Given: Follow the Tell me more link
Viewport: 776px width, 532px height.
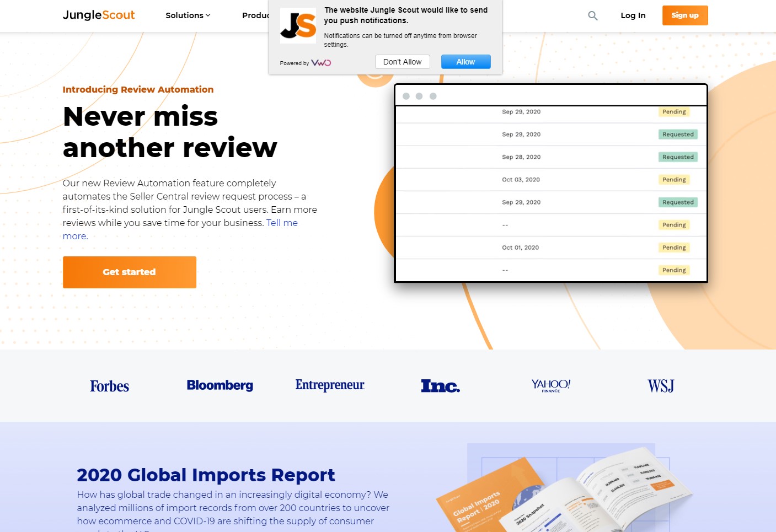Looking at the screenshot, I should coord(282,223).
